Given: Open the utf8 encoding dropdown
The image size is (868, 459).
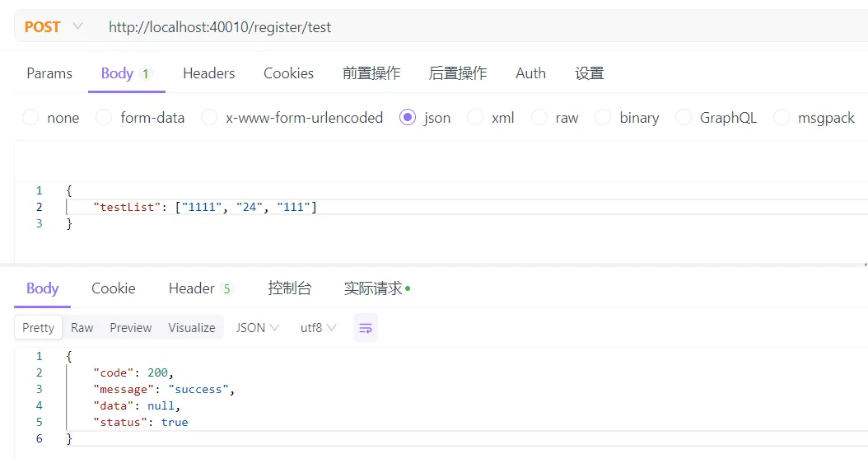Looking at the screenshot, I should [x=319, y=328].
